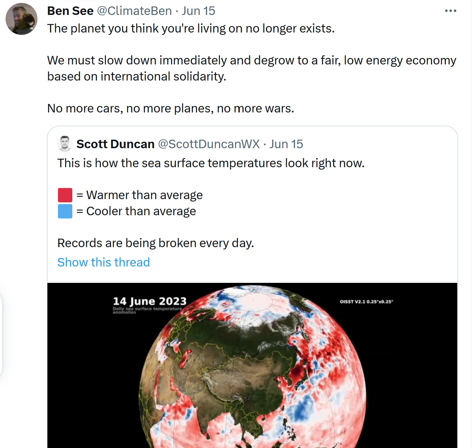
Task: Click 'Records are being broken every day' text
Action: (x=155, y=243)
